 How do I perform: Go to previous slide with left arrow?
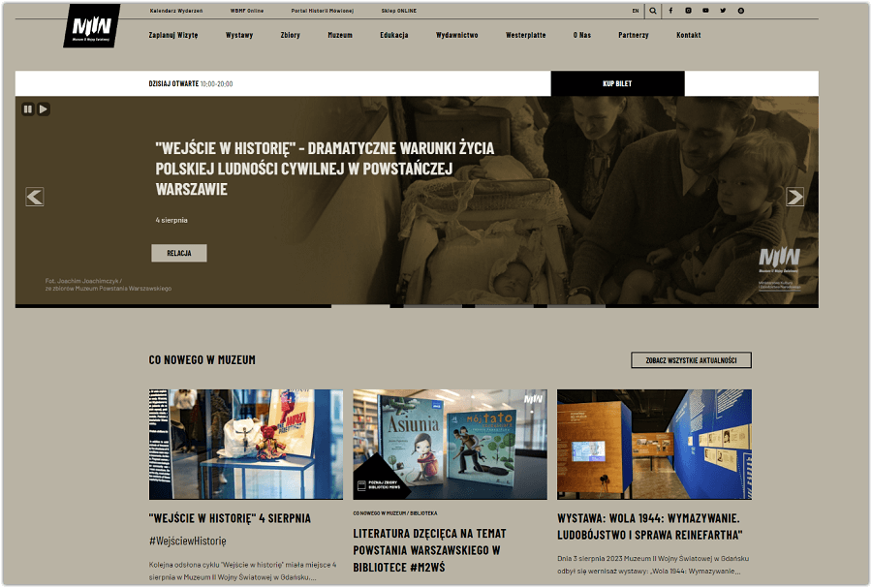pos(35,197)
